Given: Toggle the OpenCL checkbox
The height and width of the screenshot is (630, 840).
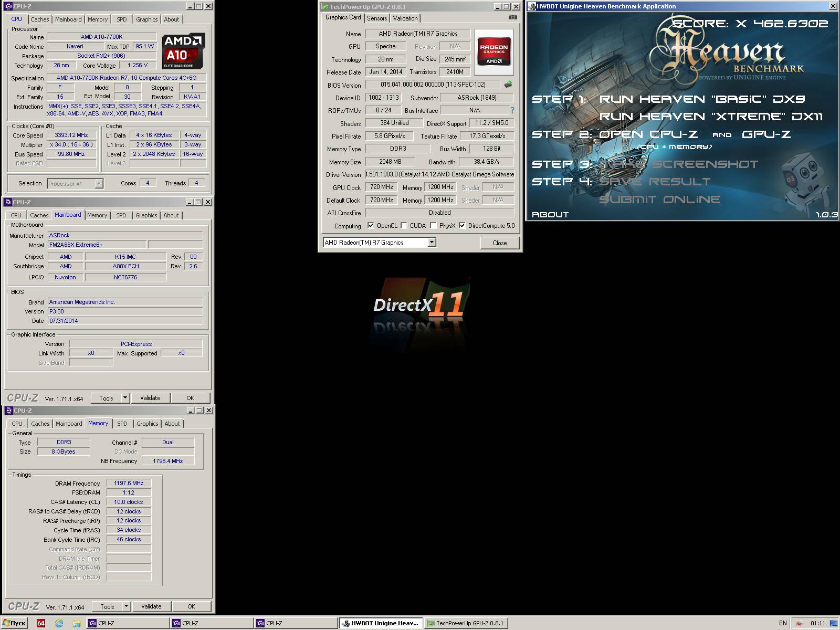Looking at the screenshot, I should 371,226.
